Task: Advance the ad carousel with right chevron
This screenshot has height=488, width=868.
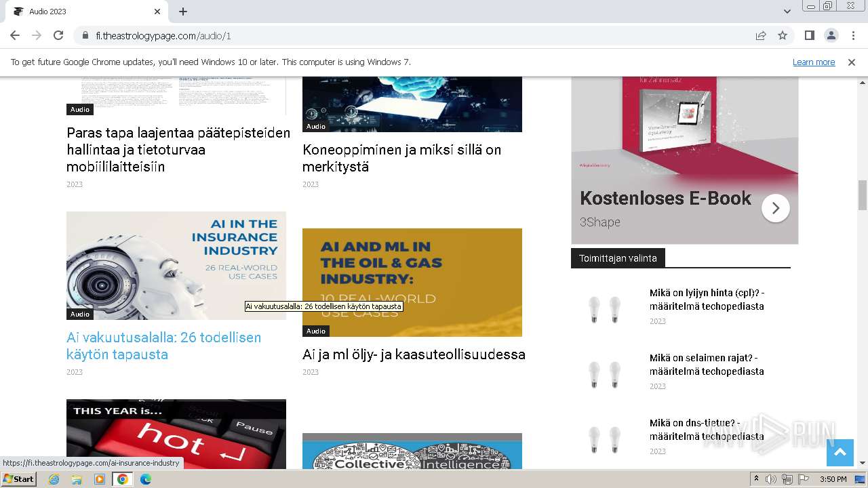Action: (776, 208)
